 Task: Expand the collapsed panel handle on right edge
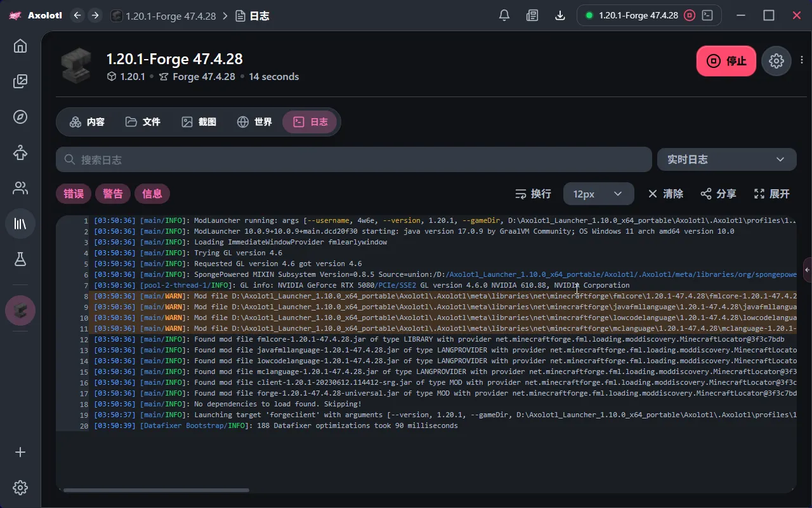[808, 270]
